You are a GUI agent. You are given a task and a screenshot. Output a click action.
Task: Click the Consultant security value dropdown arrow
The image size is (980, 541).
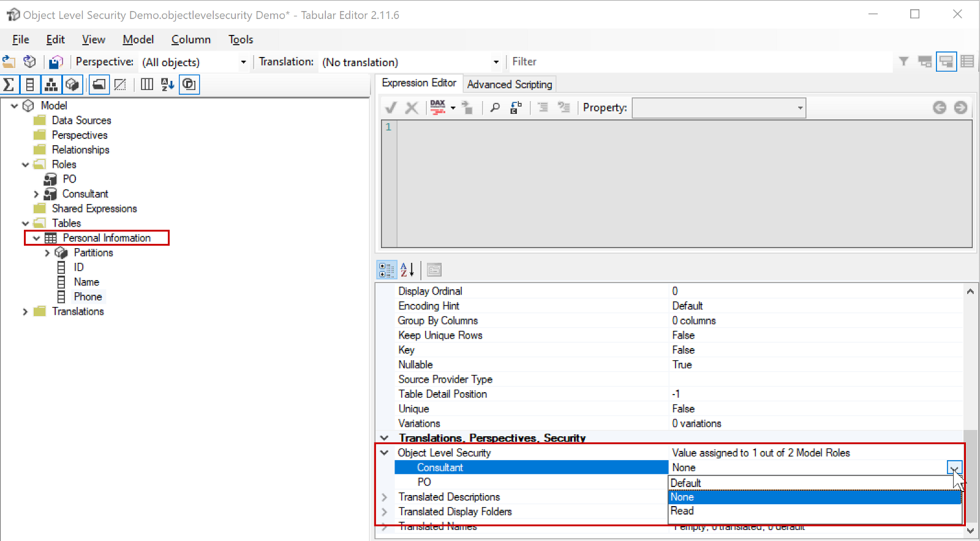click(x=954, y=468)
